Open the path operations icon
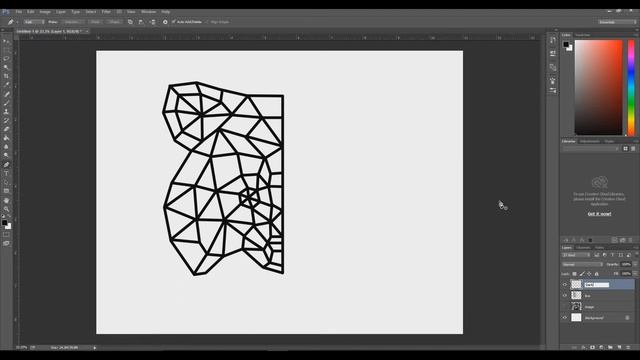The width and height of the screenshot is (640, 360). (130, 22)
